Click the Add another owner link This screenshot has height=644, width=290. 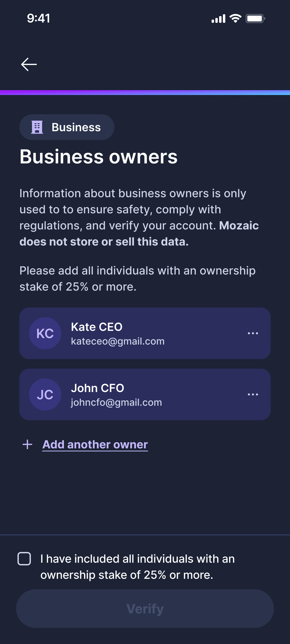95,445
